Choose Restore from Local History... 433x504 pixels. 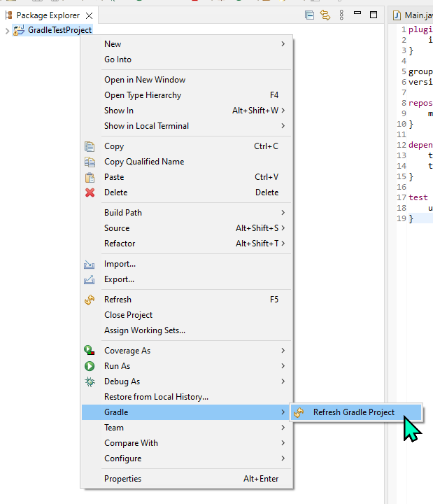coord(187,397)
